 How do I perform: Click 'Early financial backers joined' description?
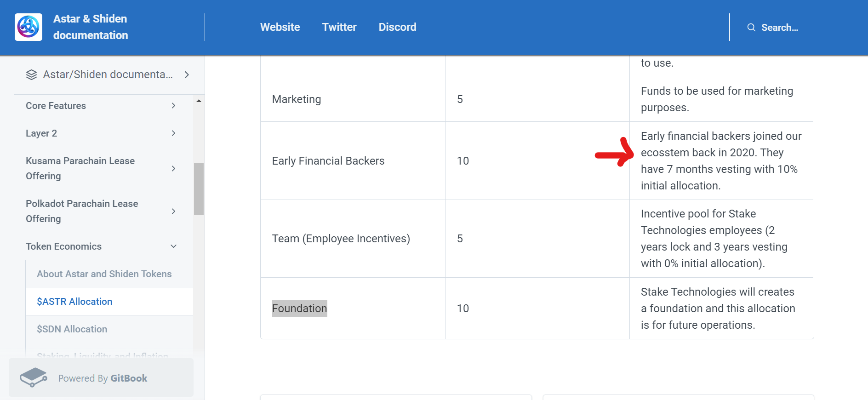click(x=721, y=161)
